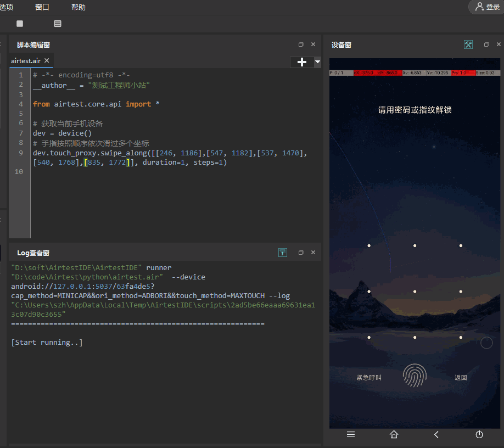Tap 紧急呼叫 on the lock screen
The image size is (504, 448).
point(369,378)
